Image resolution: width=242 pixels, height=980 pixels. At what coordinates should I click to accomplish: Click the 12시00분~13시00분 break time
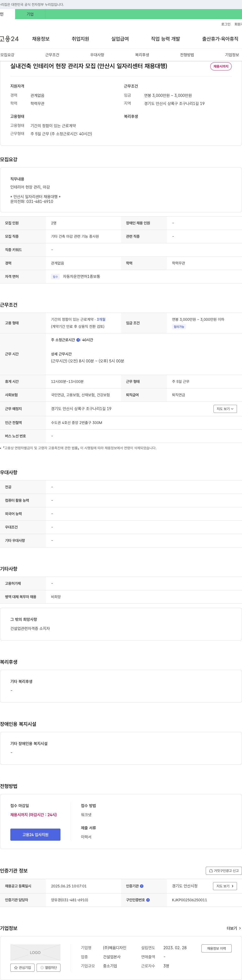[67, 382]
